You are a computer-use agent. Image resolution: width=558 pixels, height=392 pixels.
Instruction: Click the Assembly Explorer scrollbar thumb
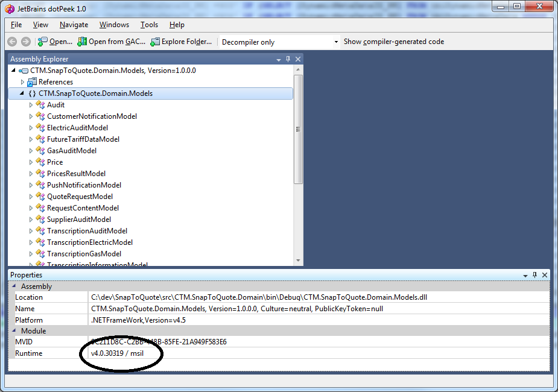click(298, 130)
